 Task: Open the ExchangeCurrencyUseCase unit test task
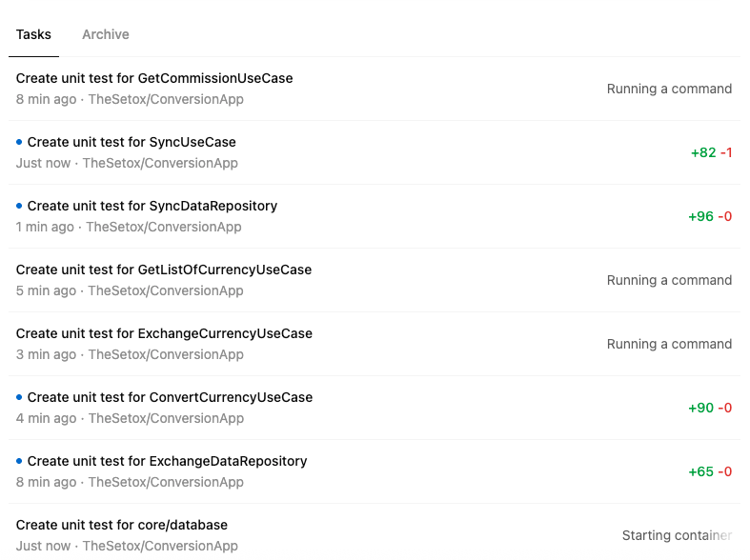[x=164, y=333]
